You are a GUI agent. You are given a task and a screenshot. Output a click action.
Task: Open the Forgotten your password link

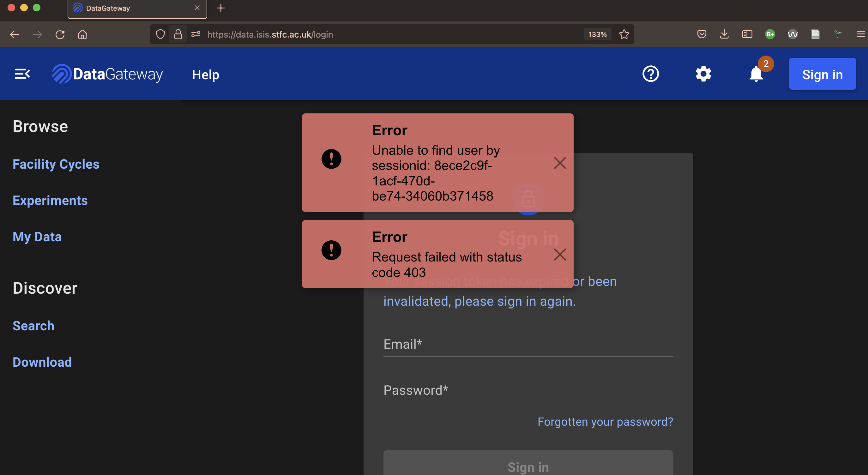coord(605,421)
